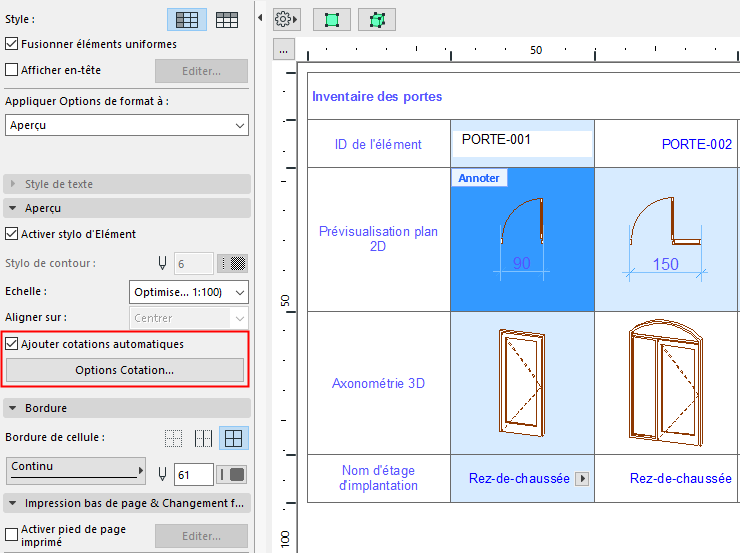Select the PORTE-002 2D plan preview
The width and height of the screenshot is (740, 553).
(666, 239)
